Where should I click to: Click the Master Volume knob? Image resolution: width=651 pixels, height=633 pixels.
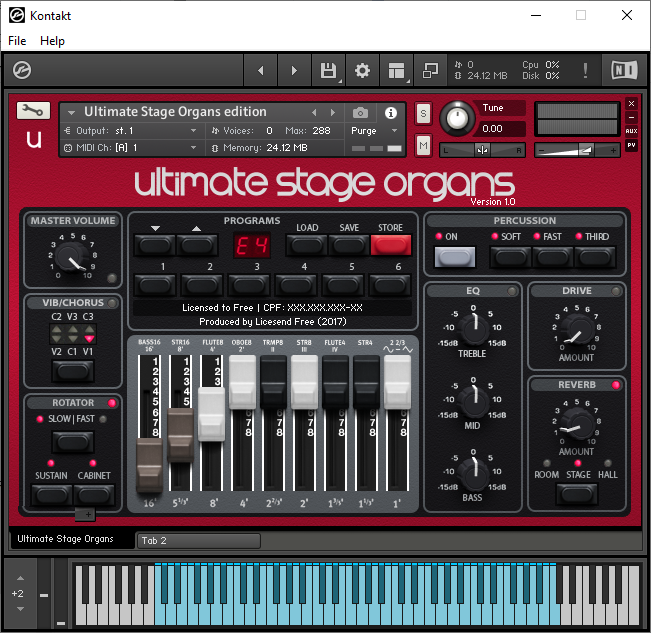pyautogui.click(x=71, y=256)
